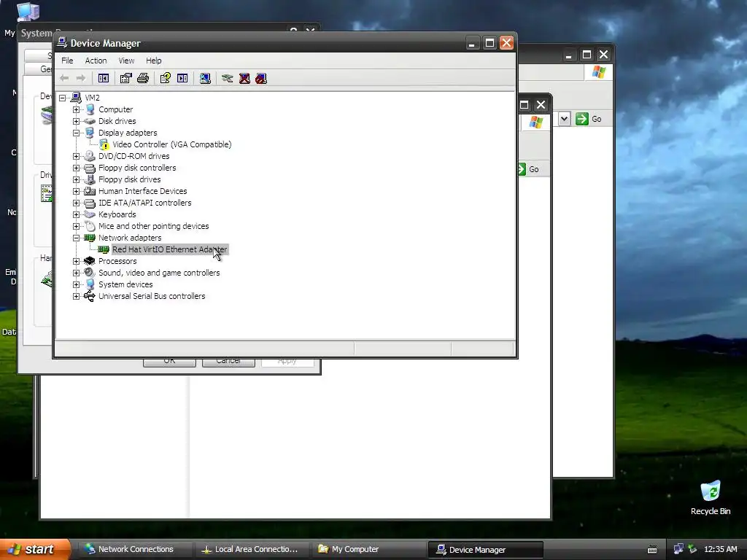
Task: Click the Update Driver toolbar icon
Action: click(228, 78)
